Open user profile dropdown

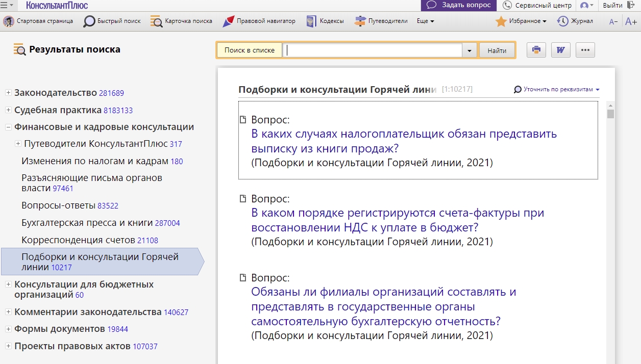[586, 5]
